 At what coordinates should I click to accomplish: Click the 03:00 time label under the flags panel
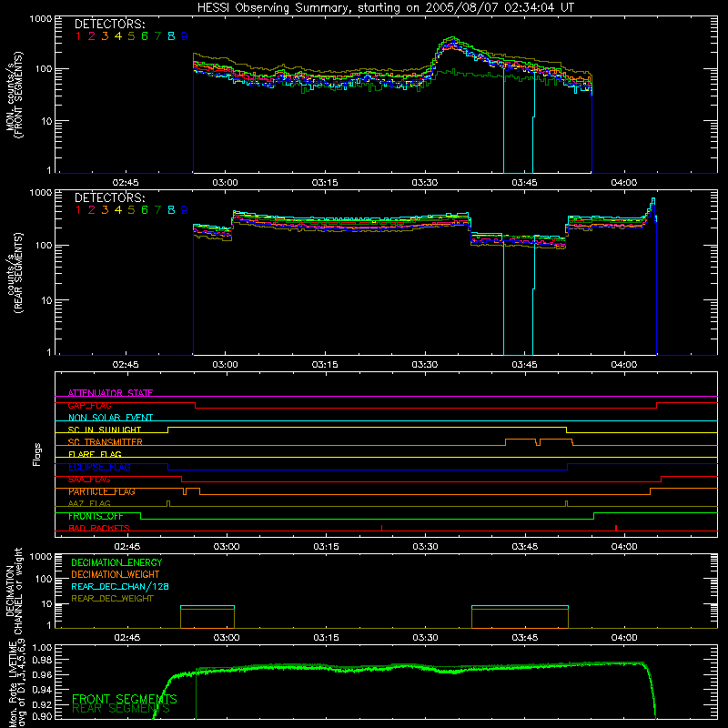[x=227, y=547]
